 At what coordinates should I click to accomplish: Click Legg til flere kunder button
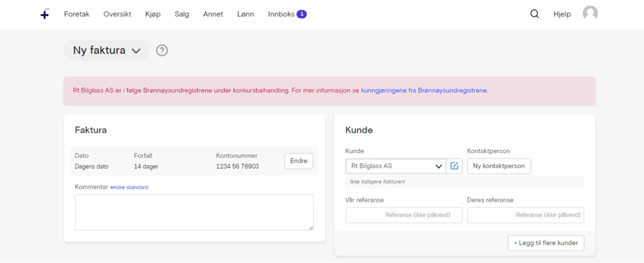546,243
